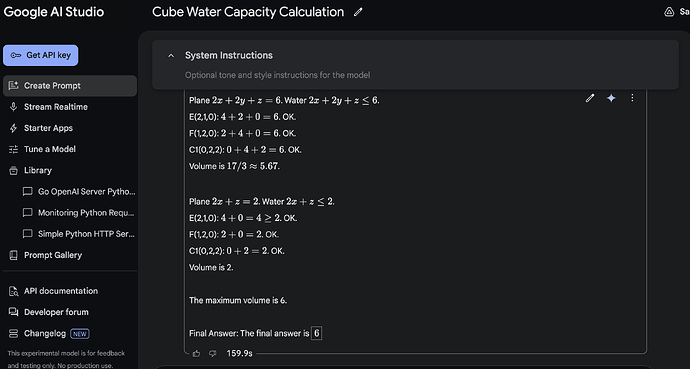Image resolution: width=690 pixels, height=369 pixels.
Task: Open the three-dot options menu on the response
Action: 632,98
